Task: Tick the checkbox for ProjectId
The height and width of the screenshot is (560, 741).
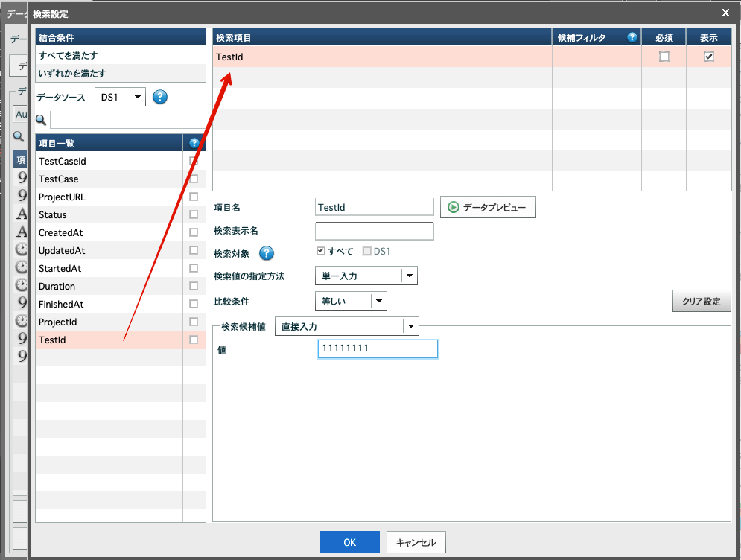Action: click(x=194, y=322)
